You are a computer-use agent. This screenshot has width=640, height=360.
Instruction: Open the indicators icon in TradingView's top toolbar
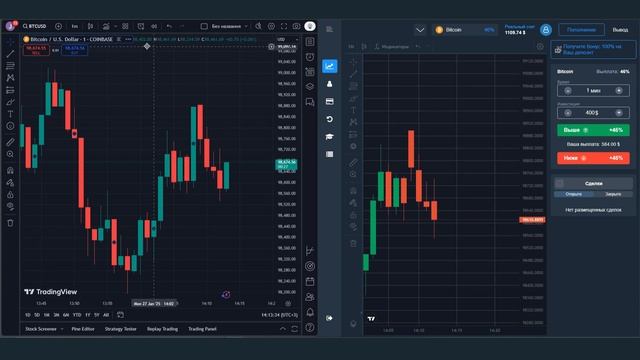[x=106, y=26]
